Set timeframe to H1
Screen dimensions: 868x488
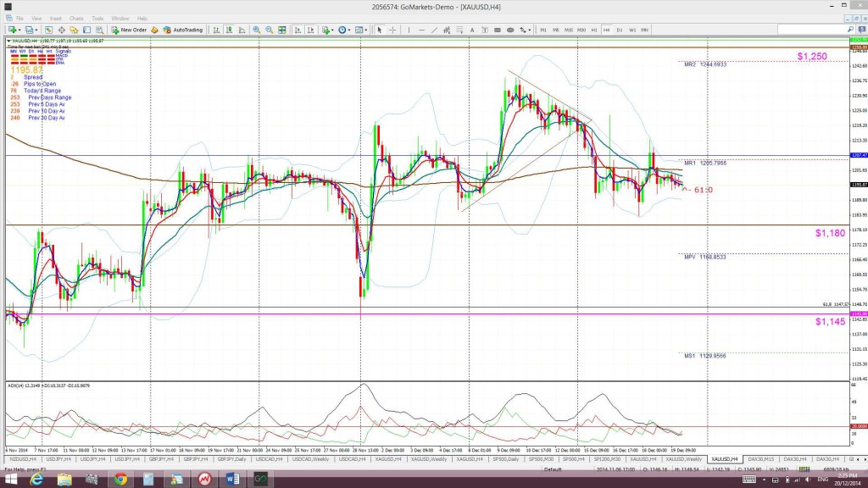click(x=594, y=30)
